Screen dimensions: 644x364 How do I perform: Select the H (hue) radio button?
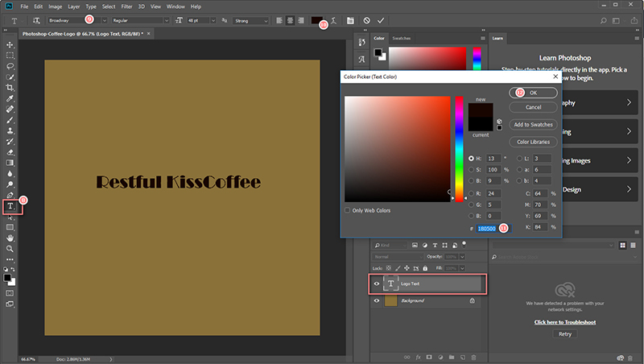[x=471, y=159]
